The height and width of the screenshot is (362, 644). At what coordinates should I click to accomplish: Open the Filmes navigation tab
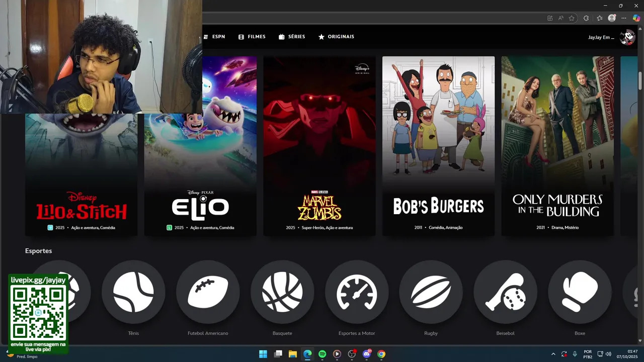point(252,37)
